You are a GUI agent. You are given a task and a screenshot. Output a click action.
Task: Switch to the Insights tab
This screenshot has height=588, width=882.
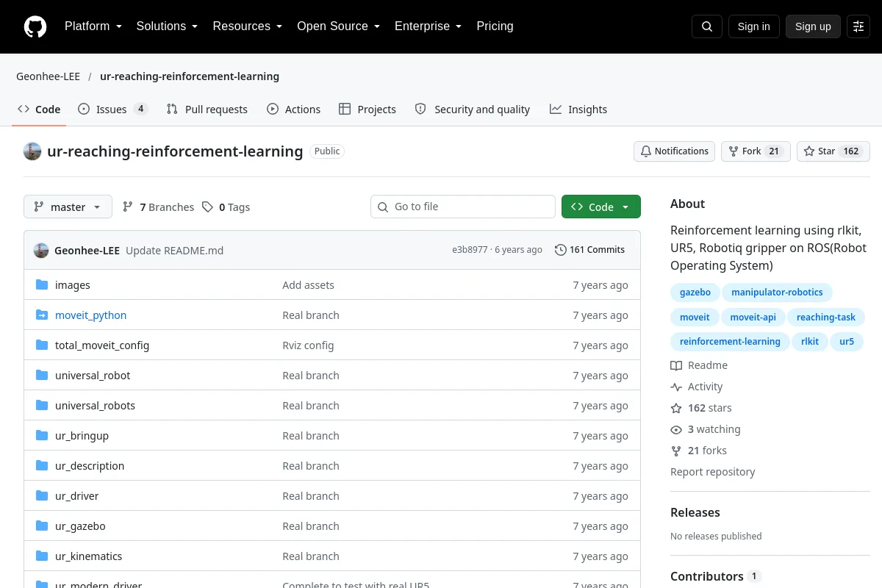coord(578,110)
